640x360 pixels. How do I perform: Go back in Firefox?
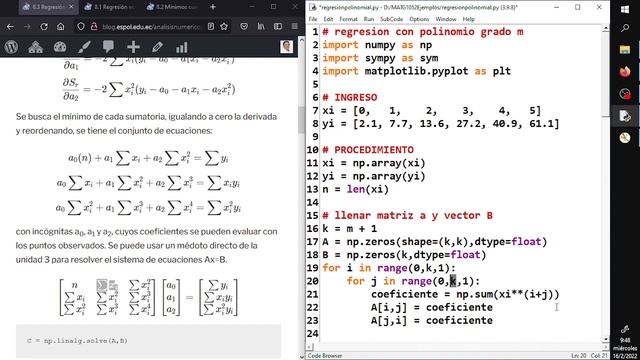click(10, 27)
